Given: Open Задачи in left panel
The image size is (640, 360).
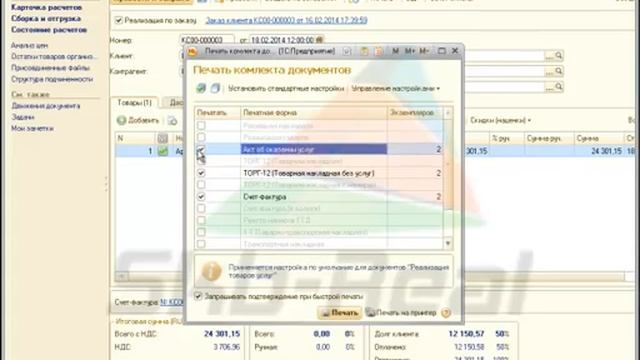Looking at the screenshot, I should click(23, 117).
